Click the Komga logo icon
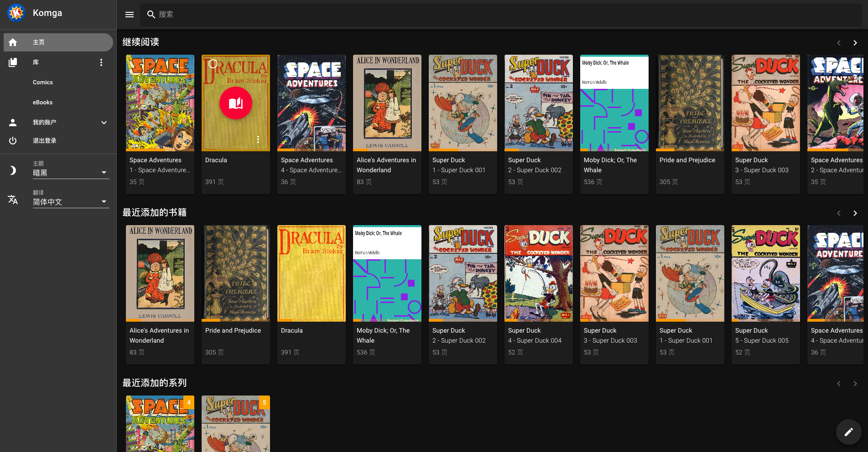868x452 pixels. pos(16,13)
